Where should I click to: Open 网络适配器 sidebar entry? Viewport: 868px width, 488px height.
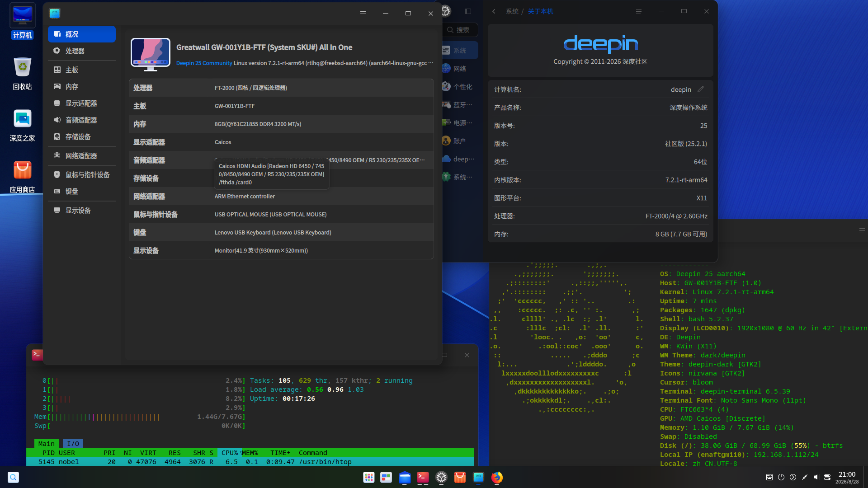82,156
